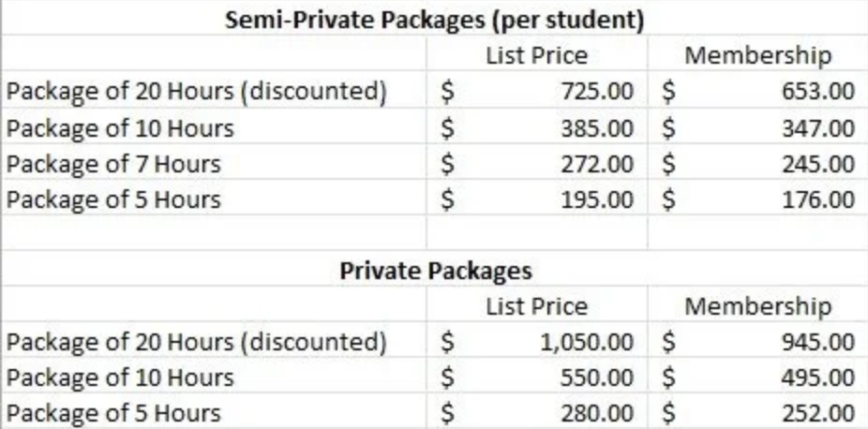Click the 272.00 list price cell
The height and width of the screenshot is (429, 868).
click(x=537, y=163)
